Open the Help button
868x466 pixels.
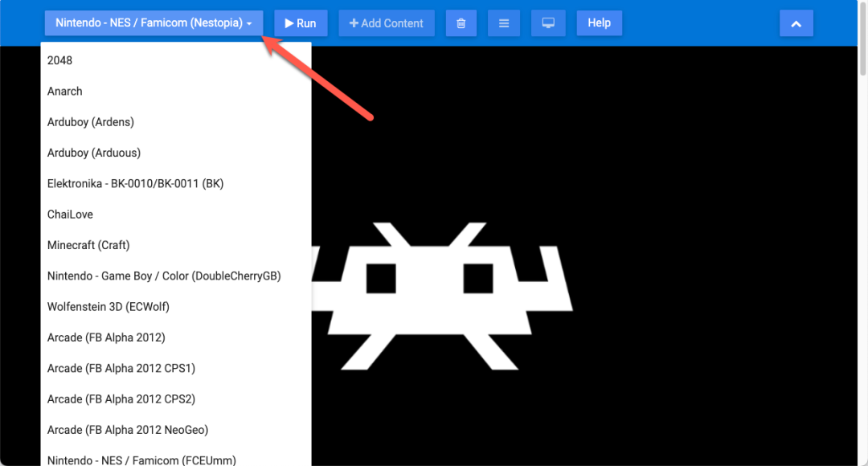599,23
